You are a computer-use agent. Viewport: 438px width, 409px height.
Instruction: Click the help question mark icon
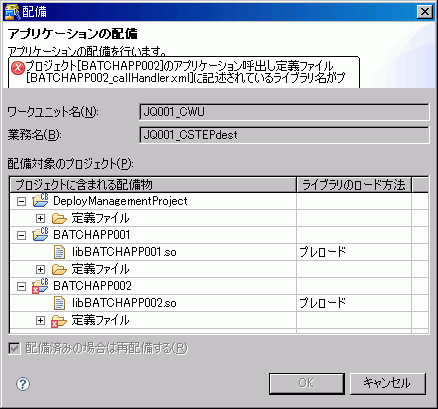[x=23, y=384]
